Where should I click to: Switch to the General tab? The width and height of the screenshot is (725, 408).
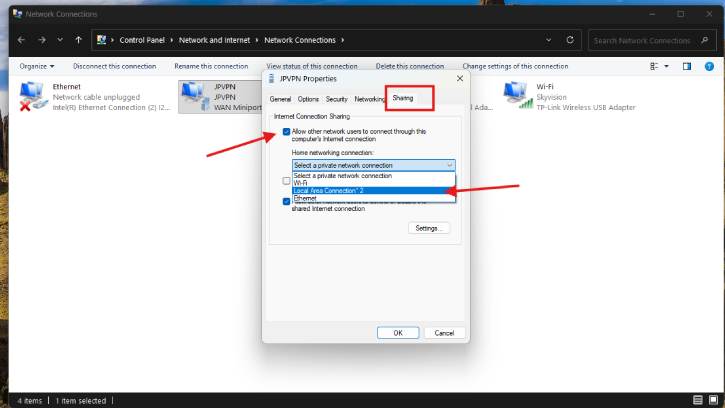point(280,99)
